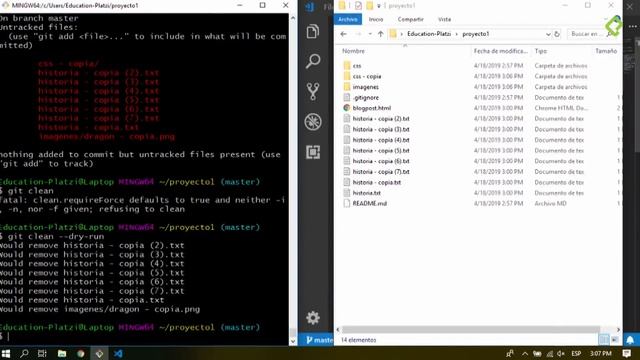Sort files by Tipo column header
The height and width of the screenshot is (360, 640).
coord(541,51)
